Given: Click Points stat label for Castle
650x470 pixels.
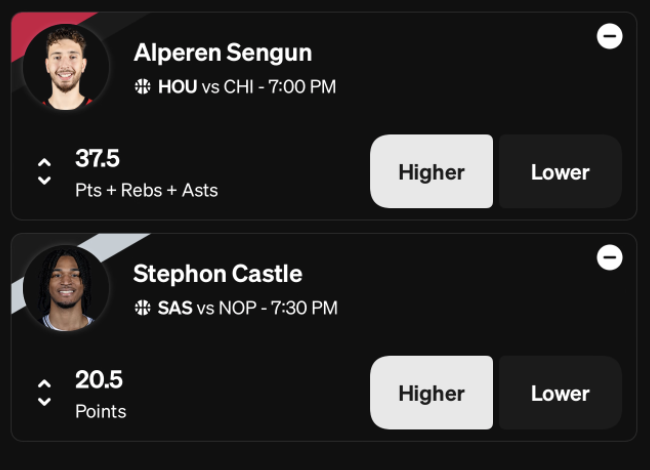Looking at the screenshot, I should (x=101, y=412).
